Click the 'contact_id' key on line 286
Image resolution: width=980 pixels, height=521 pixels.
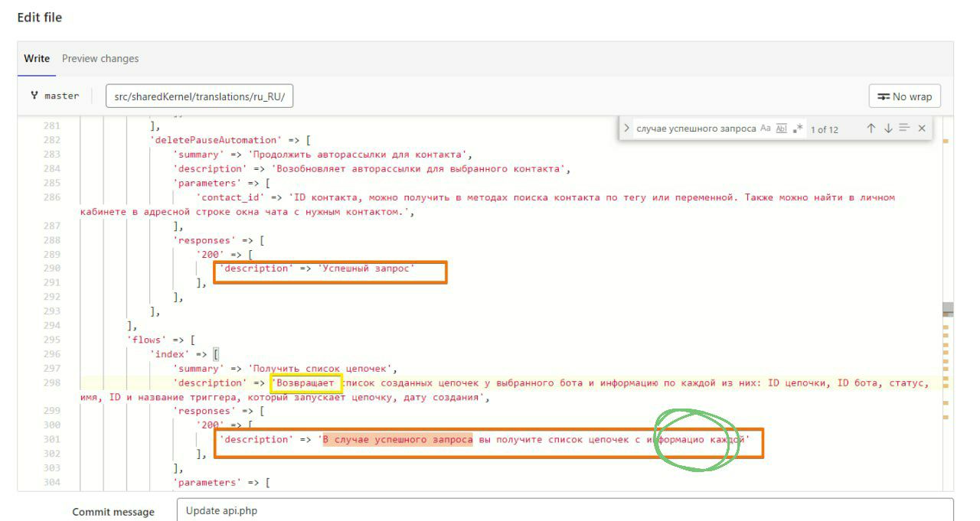tap(231, 197)
